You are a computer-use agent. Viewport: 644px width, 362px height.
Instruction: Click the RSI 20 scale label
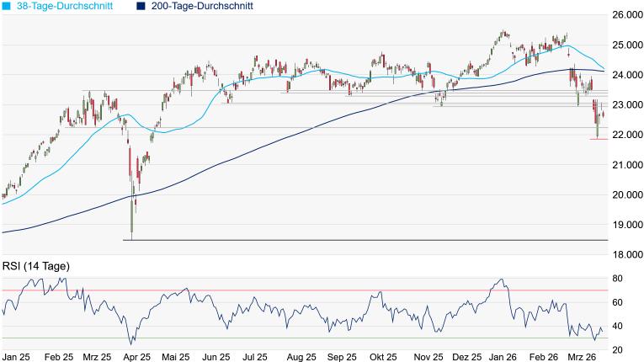(617, 349)
